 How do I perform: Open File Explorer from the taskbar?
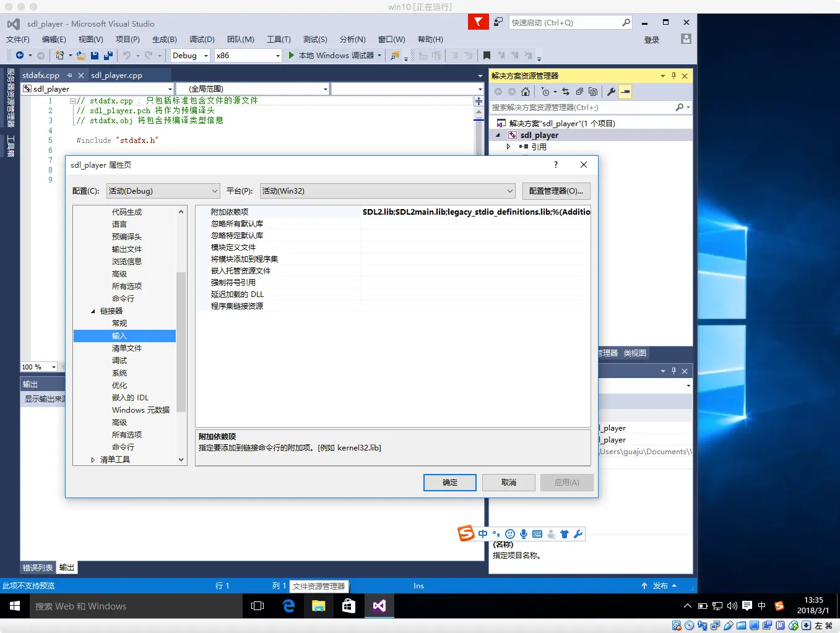pyautogui.click(x=319, y=606)
